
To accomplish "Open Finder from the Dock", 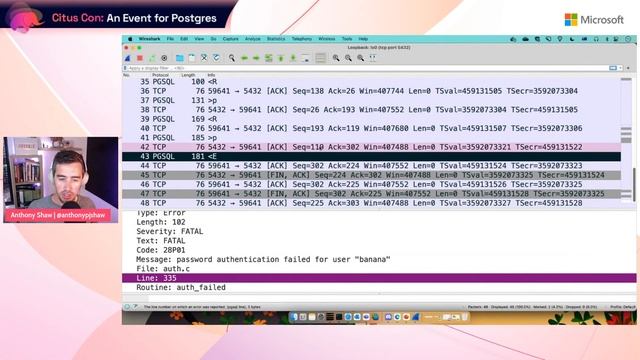I will tap(294, 317).
